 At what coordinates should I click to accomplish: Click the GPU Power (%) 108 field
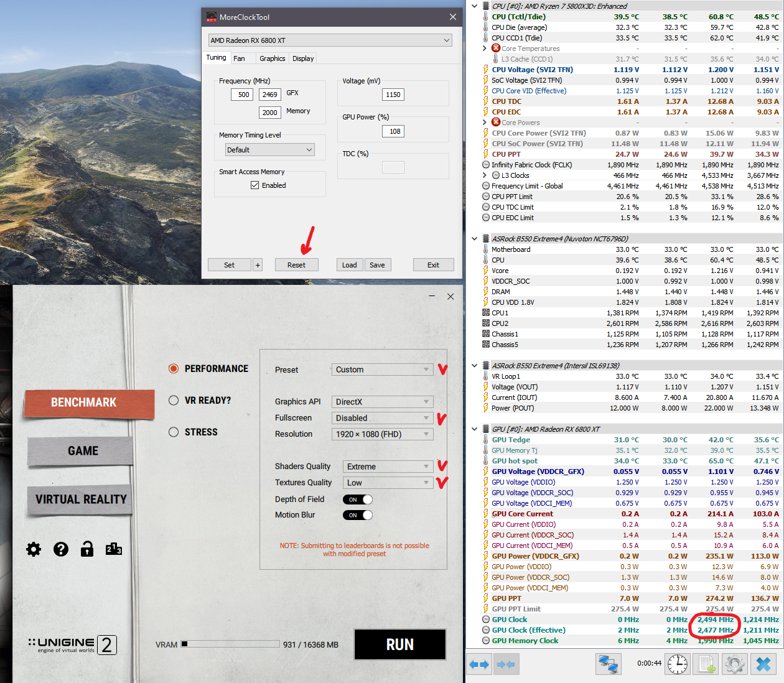point(393,131)
